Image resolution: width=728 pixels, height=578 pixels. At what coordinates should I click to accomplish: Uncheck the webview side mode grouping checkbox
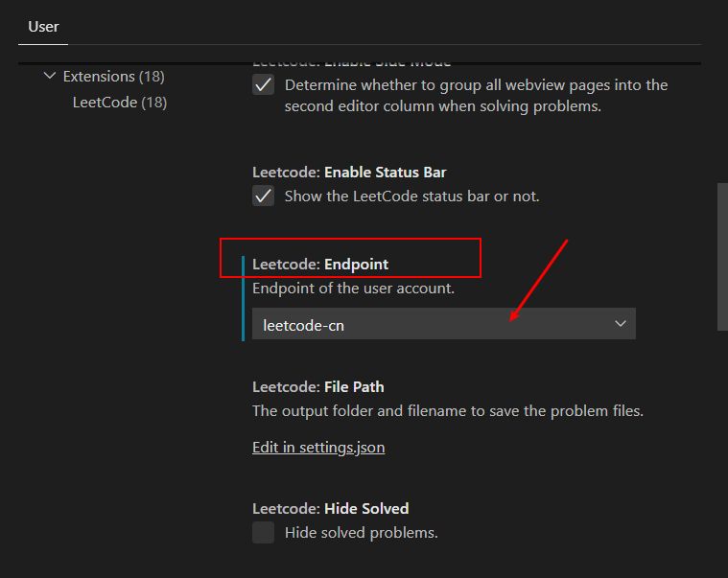(x=263, y=85)
